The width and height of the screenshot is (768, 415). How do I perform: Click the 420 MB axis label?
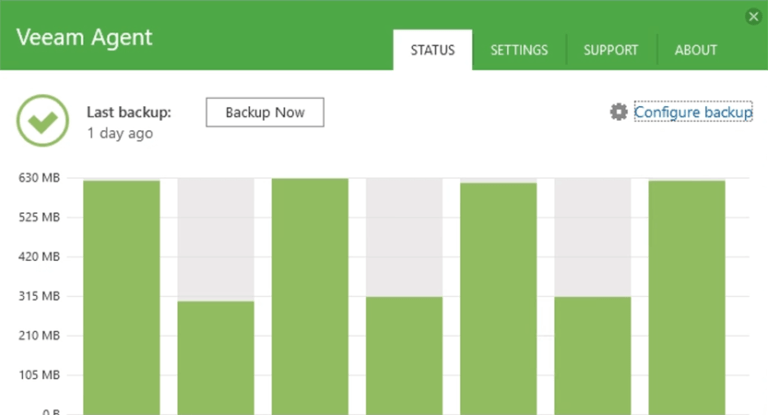[39, 257]
